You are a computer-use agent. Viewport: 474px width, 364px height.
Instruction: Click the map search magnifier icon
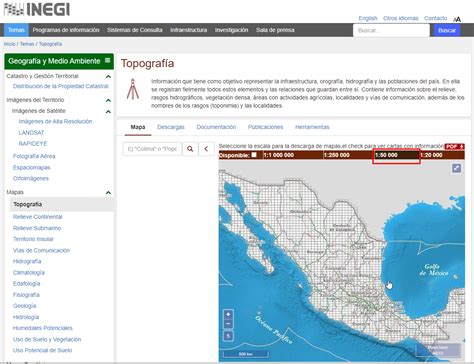[190, 149]
